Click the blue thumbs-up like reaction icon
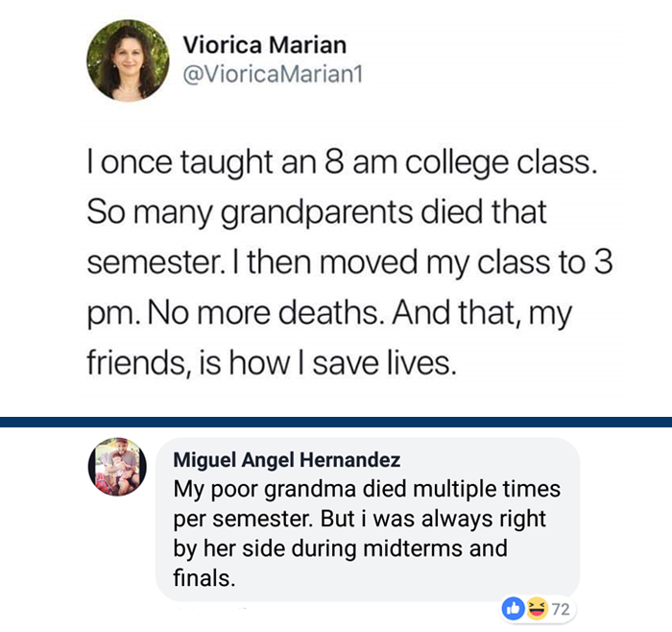 (514, 608)
